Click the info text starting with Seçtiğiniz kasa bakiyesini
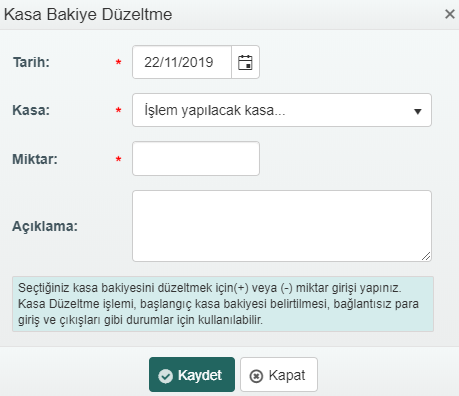The height and width of the screenshot is (396, 459). click(223, 304)
